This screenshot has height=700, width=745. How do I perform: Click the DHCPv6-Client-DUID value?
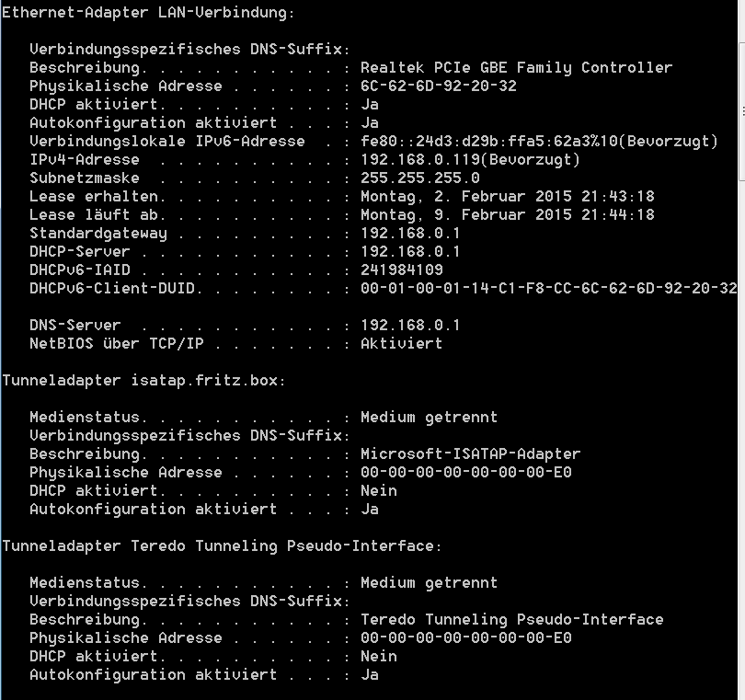tap(549, 289)
